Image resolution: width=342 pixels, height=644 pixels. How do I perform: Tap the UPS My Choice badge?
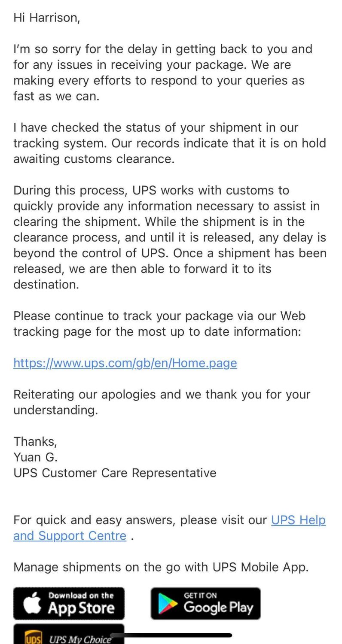point(69,635)
